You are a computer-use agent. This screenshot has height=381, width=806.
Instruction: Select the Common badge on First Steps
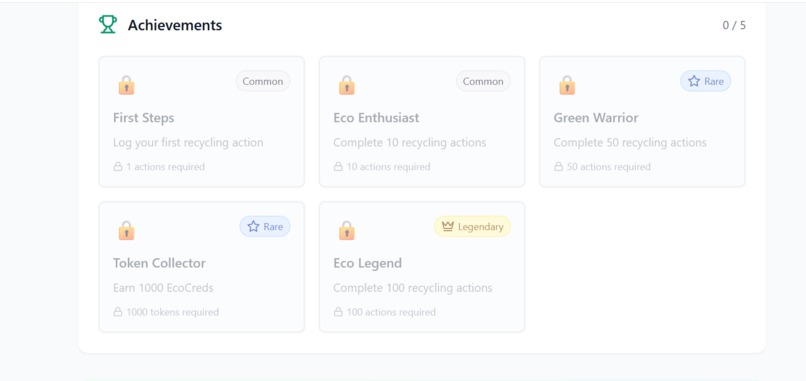(263, 81)
